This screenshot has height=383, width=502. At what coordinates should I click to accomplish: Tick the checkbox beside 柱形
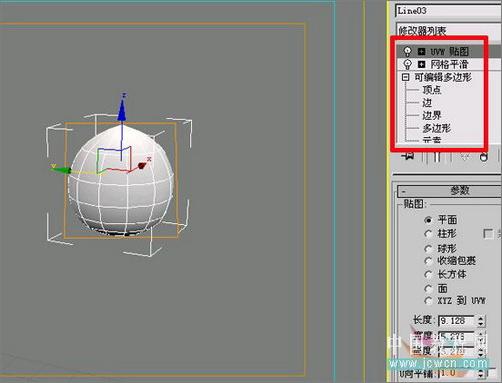[x=488, y=234]
